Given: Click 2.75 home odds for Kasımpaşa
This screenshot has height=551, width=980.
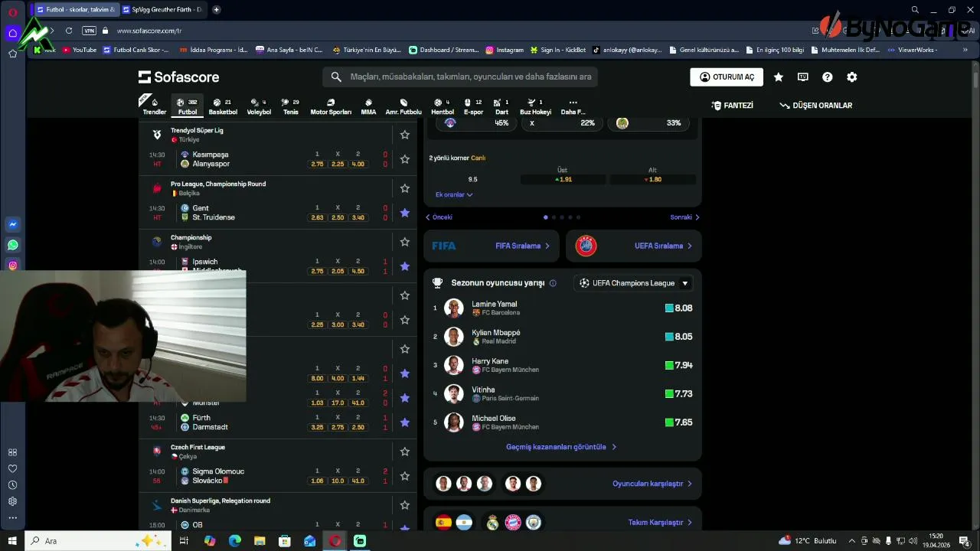Looking at the screenshot, I should point(317,164).
